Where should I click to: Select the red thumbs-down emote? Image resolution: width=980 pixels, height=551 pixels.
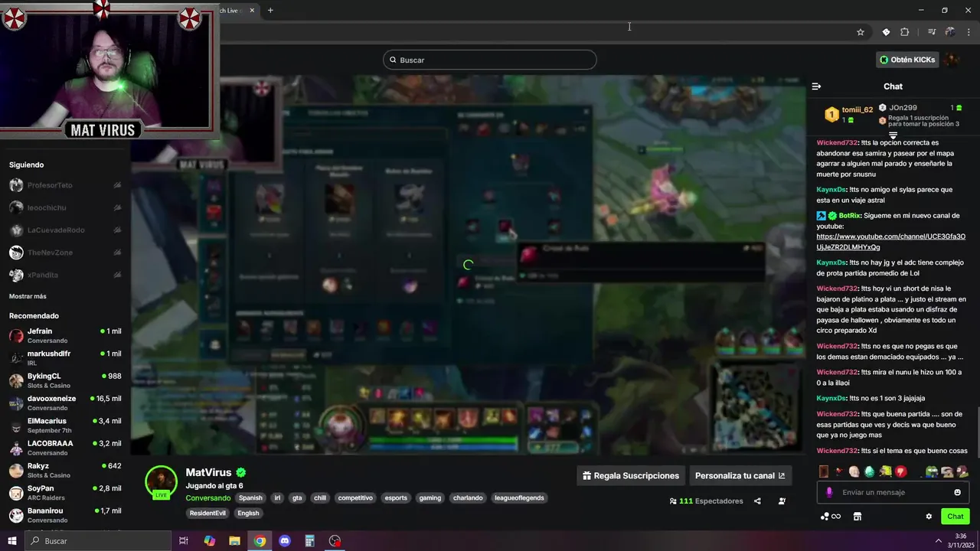[x=901, y=471]
